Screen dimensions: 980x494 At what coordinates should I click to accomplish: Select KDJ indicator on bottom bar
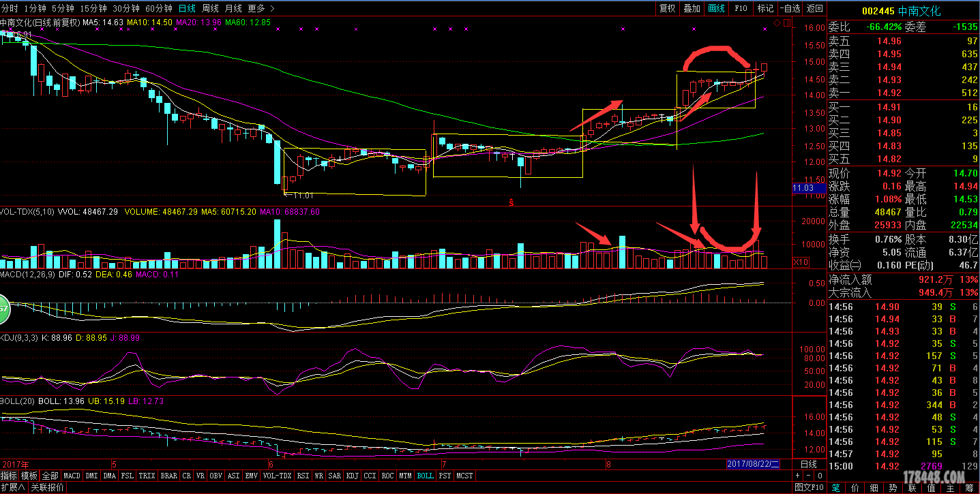pos(352,476)
